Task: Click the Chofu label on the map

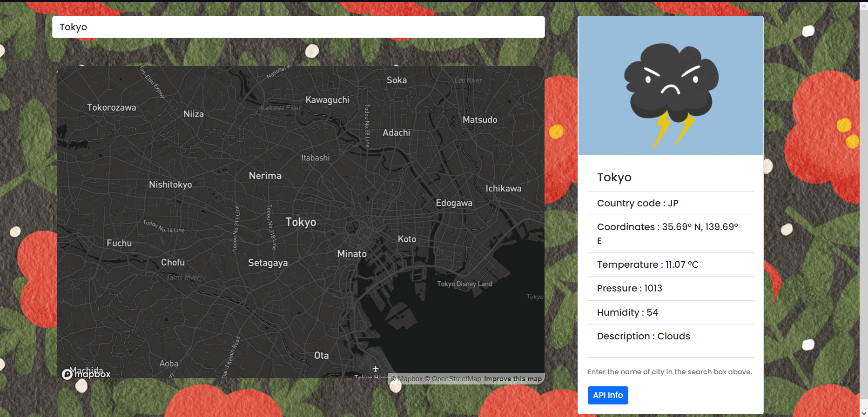Action: click(173, 263)
